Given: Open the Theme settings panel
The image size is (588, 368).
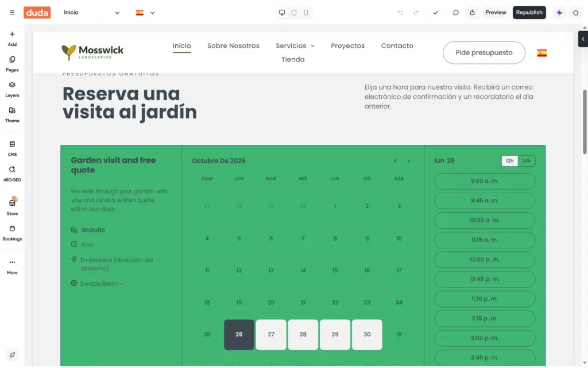Looking at the screenshot, I should (x=12, y=115).
